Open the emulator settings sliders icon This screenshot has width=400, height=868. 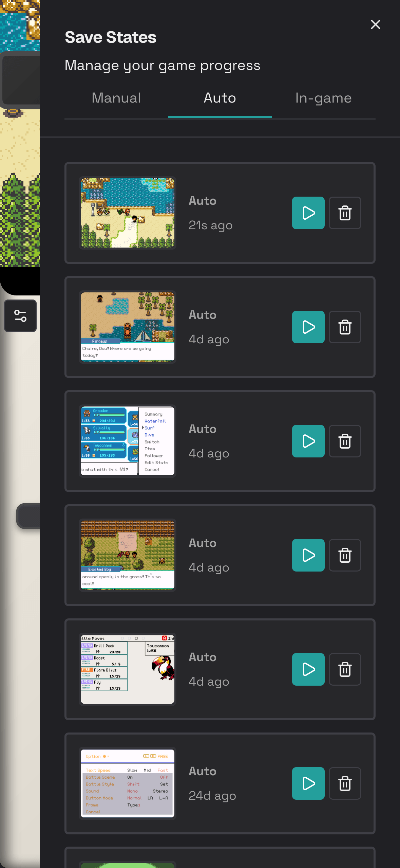click(20, 316)
